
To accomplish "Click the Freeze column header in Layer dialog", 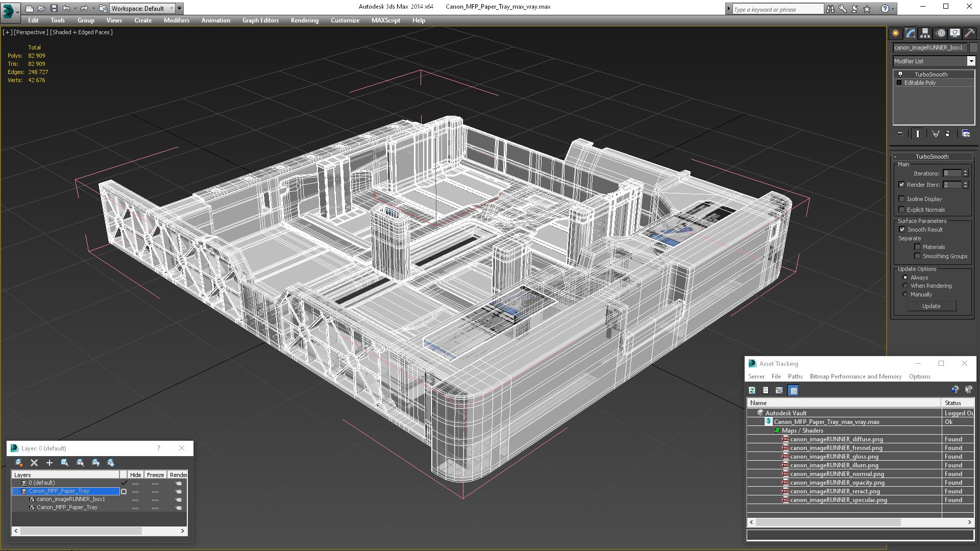I will [155, 475].
